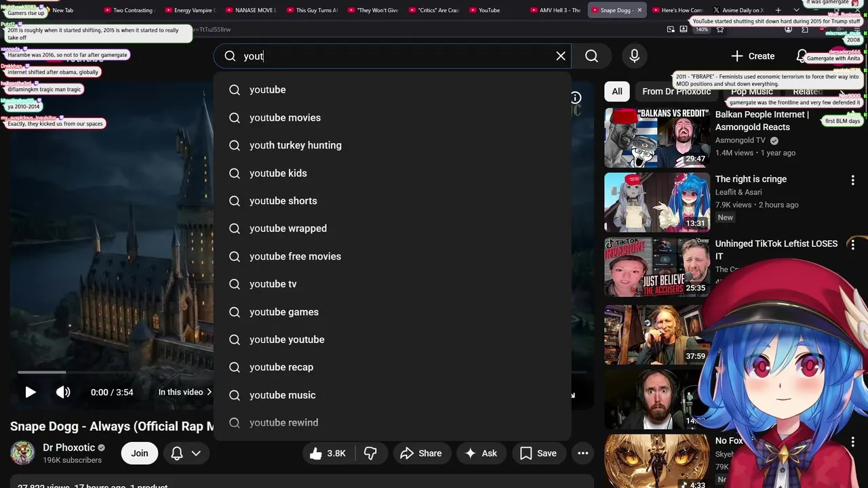Open the 37:59 duration recommended video thumbnail
The width and height of the screenshot is (868, 488).
coord(656,335)
